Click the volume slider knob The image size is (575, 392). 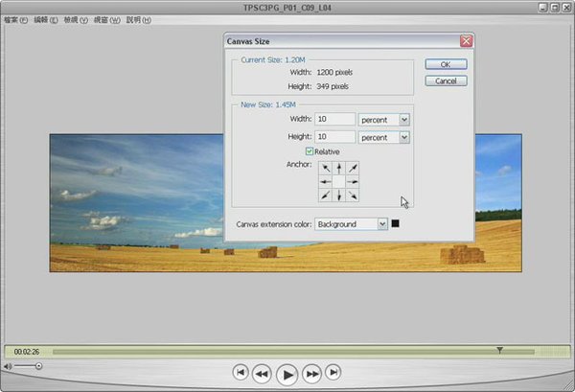pyautogui.click(x=38, y=366)
